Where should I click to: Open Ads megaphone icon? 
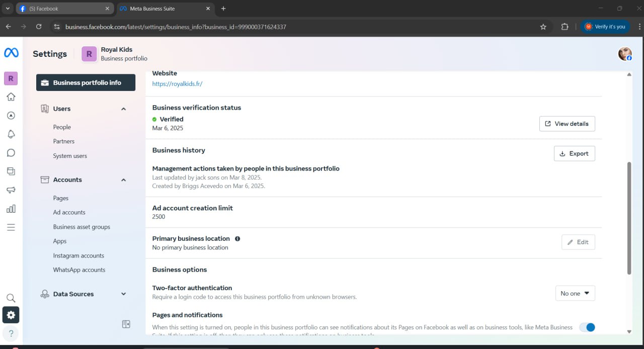pos(11,190)
